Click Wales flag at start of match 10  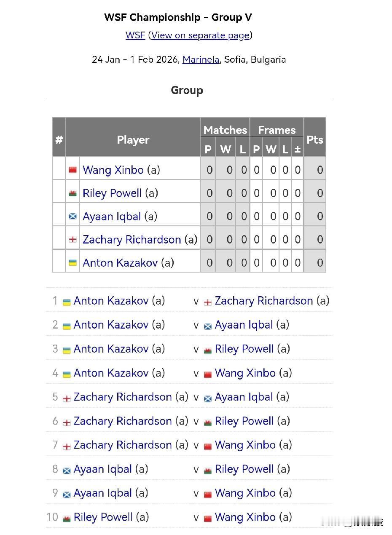(67, 518)
